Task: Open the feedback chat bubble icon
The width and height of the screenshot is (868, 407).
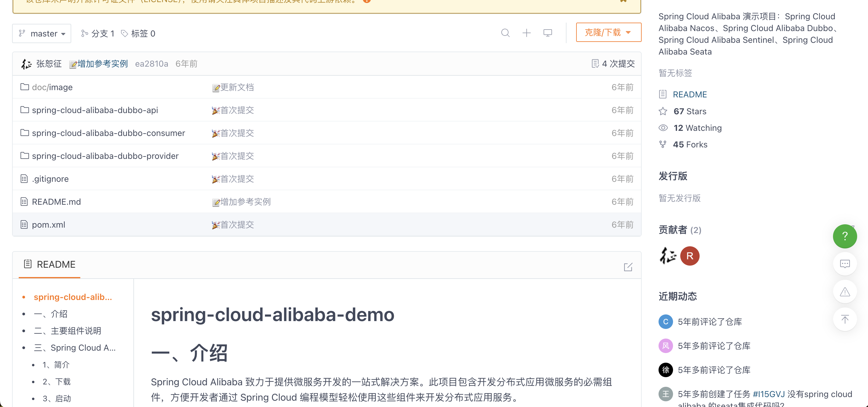Action: tap(844, 264)
